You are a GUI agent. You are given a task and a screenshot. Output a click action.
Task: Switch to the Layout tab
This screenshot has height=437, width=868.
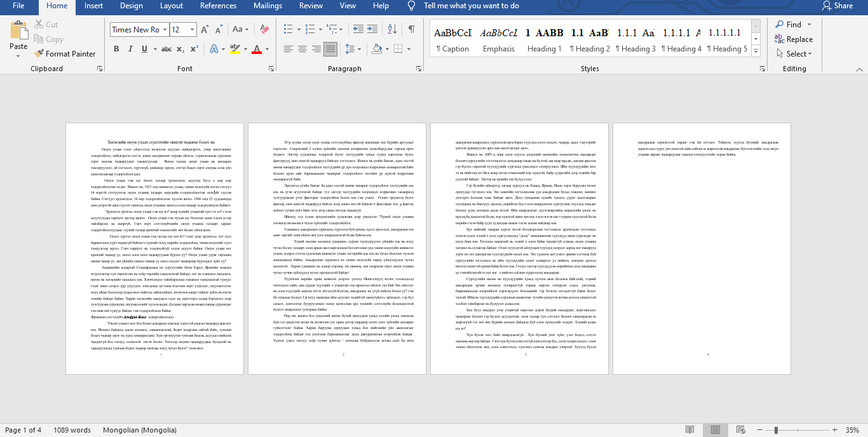click(172, 6)
